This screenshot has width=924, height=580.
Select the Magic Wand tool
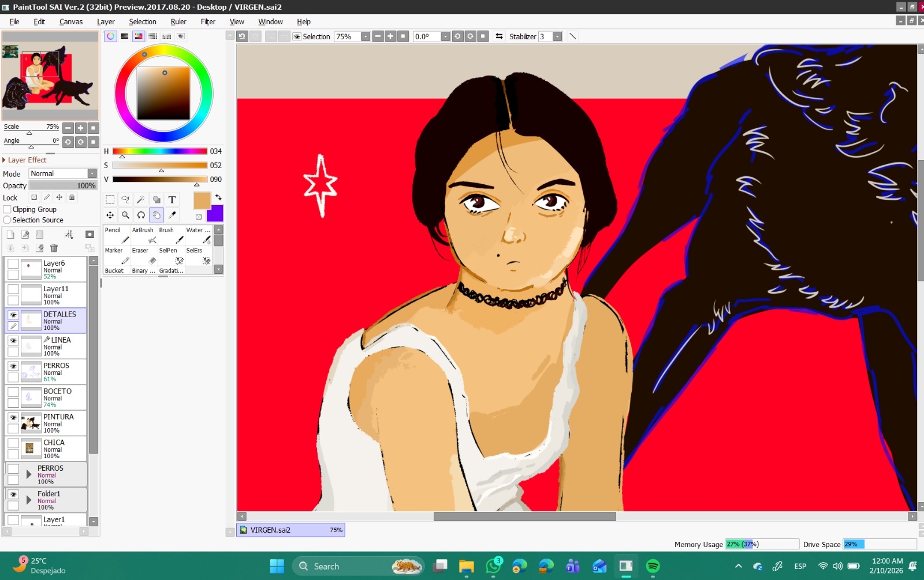[141, 200]
